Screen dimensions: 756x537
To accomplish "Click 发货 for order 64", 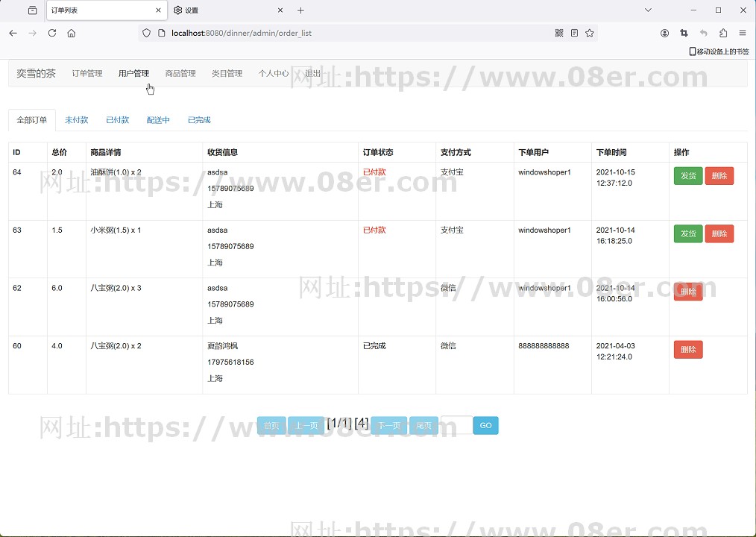I will pos(687,176).
